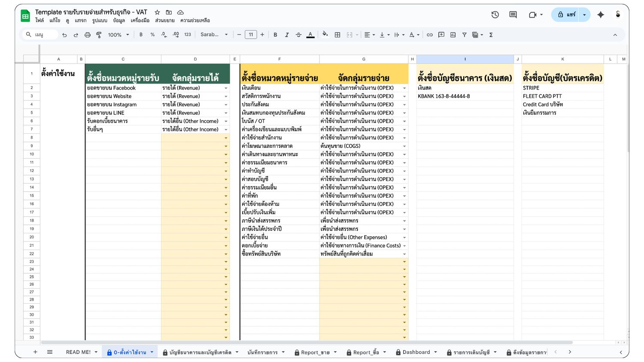Viewport: 644px width, 362px height.
Task: Insert a link with the link icon
Action: tap(429, 35)
